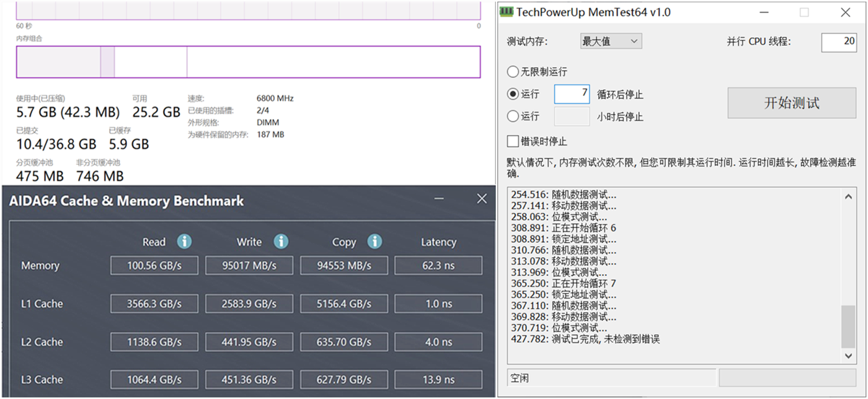Screen dimensions: 868x399
Task: Click the cached memory value 5.9 GB
Action: 129,144
